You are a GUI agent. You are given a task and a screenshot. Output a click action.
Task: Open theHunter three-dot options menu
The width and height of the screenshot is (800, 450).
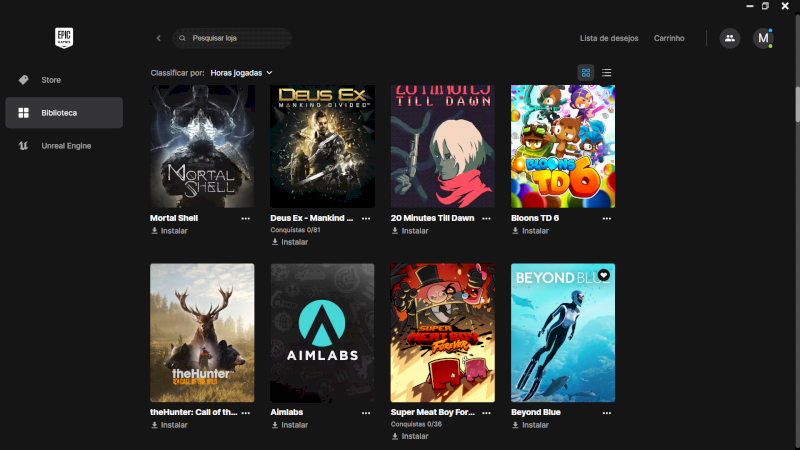(x=245, y=413)
